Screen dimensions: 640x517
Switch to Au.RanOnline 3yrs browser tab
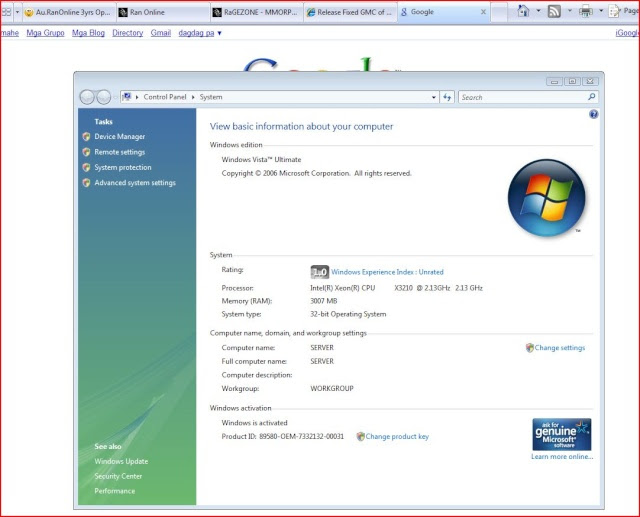click(69, 12)
